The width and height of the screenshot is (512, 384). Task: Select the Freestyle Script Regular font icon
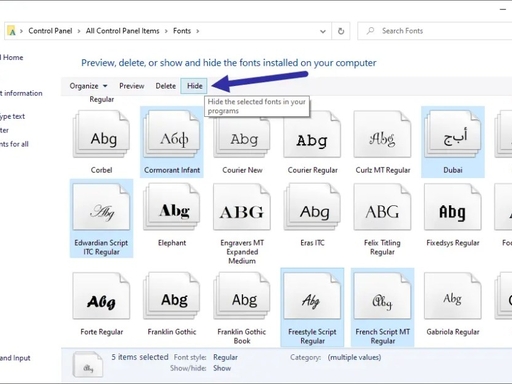[x=312, y=296]
